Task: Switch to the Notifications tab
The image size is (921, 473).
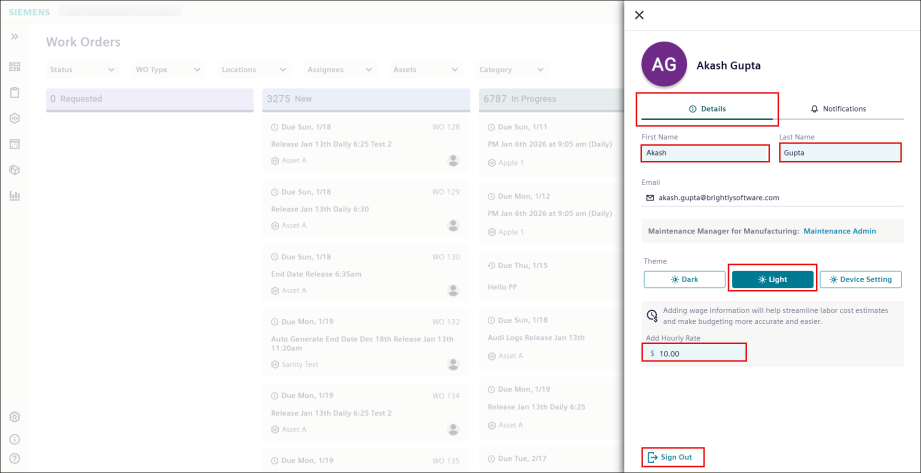Action: (838, 109)
